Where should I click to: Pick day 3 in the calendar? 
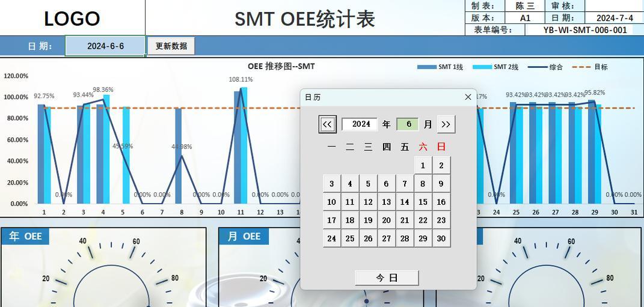point(332,184)
